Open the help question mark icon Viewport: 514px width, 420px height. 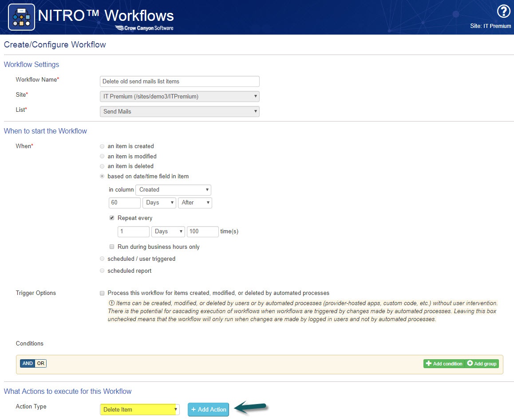coord(503,12)
